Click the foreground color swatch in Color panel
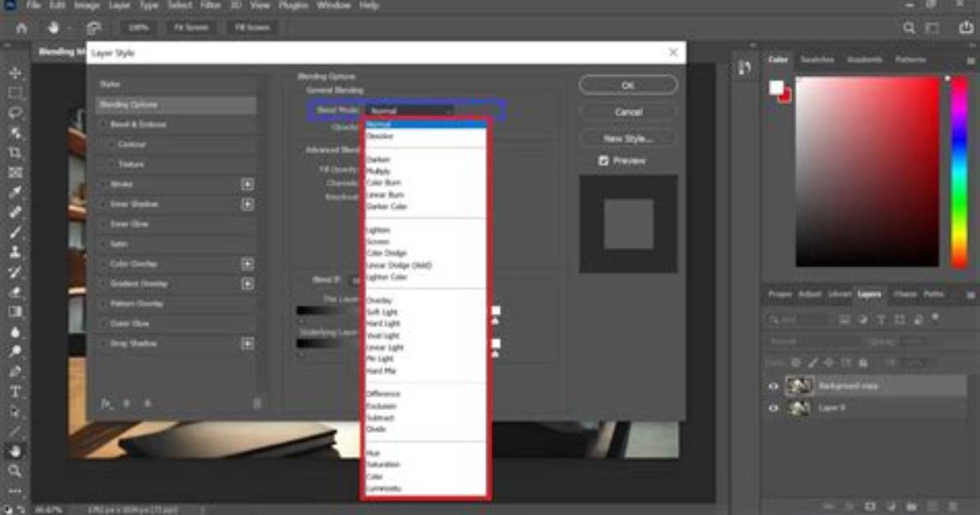 [x=776, y=88]
